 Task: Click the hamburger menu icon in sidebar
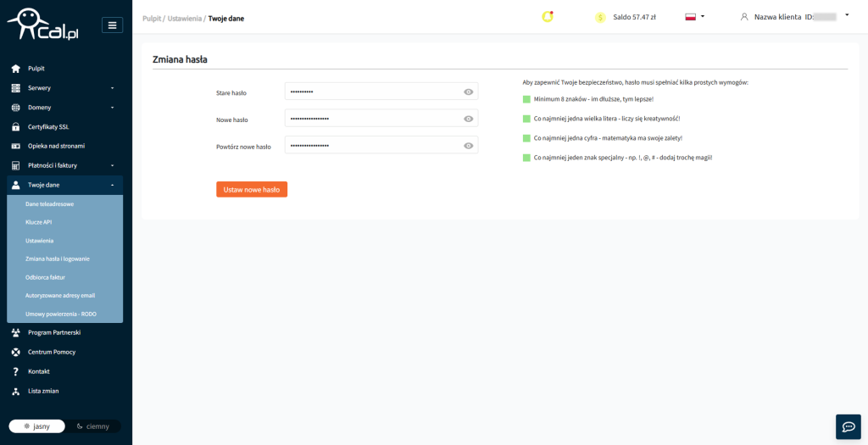tap(112, 25)
